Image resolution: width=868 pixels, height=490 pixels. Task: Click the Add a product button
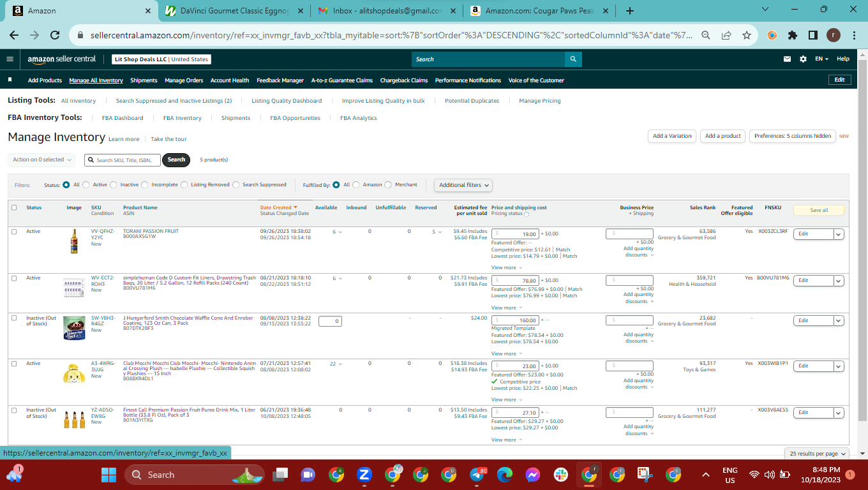point(722,136)
